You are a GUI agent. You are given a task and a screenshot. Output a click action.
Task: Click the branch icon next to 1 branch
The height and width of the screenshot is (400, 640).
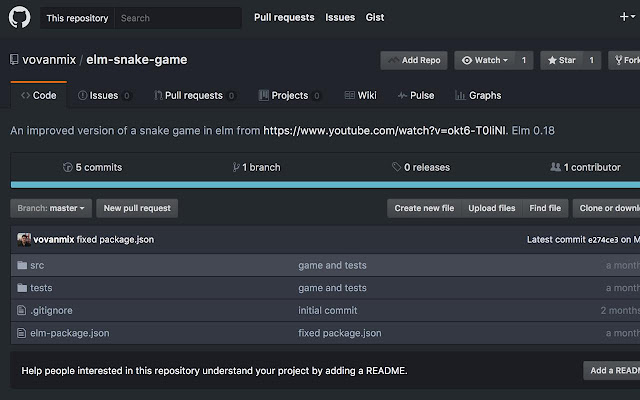[x=236, y=167]
